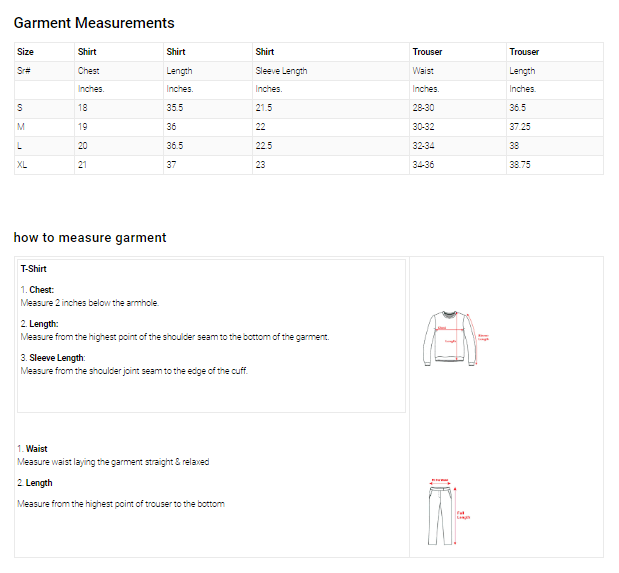The image size is (619, 573).
Task: Click the 'Measure 2 inches below the armhole' text
Action: click(x=89, y=303)
